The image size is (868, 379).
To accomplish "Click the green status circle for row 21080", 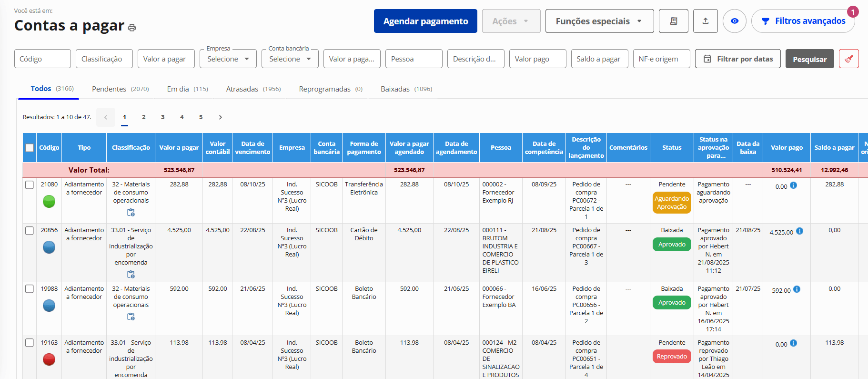I will click(x=49, y=202).
